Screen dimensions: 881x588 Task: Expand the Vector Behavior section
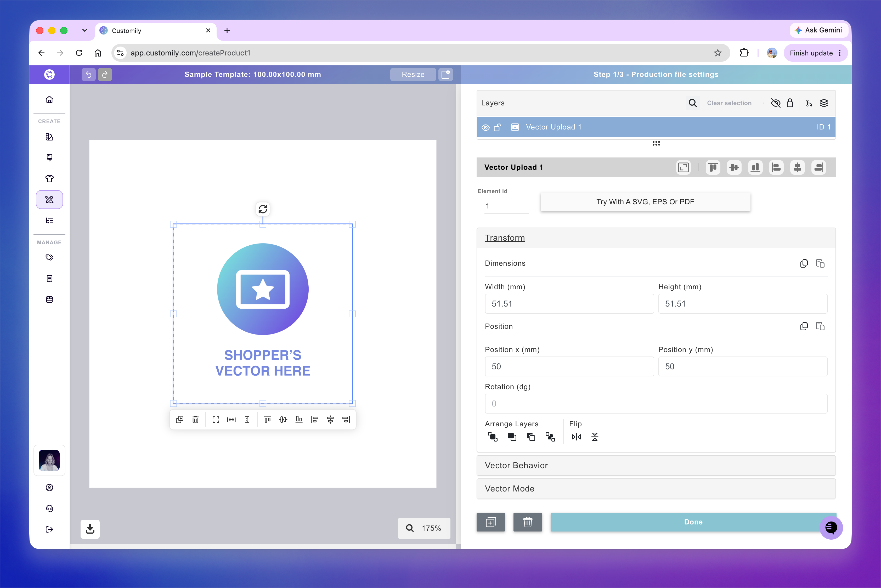[656, 465]
